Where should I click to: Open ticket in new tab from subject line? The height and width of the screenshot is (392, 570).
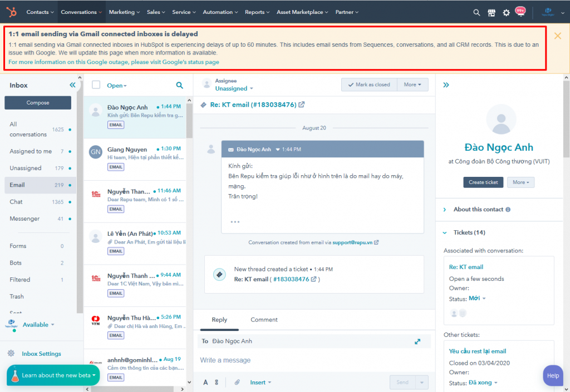(301, 105)
